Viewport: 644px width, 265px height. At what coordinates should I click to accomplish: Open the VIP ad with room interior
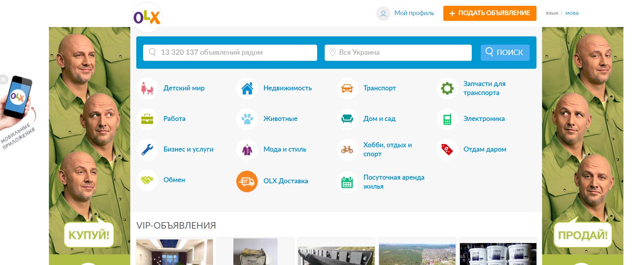174,252
